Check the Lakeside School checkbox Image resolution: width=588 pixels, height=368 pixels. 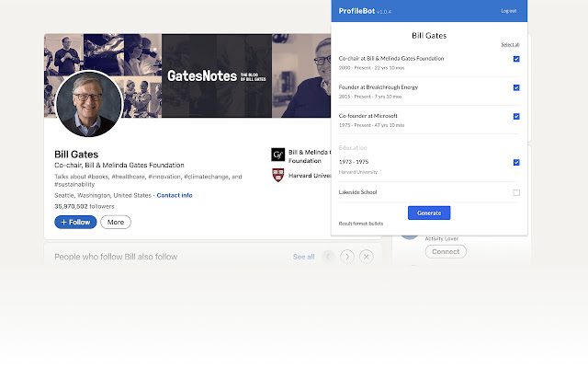[516, 192]
